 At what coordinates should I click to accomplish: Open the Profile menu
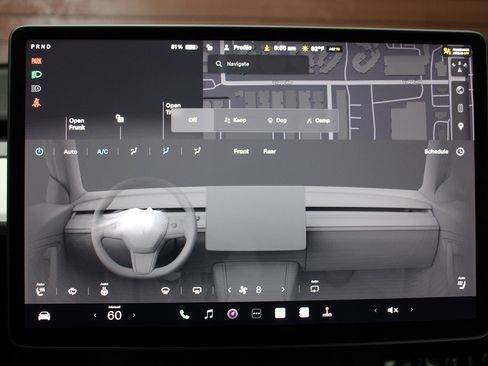238,48
